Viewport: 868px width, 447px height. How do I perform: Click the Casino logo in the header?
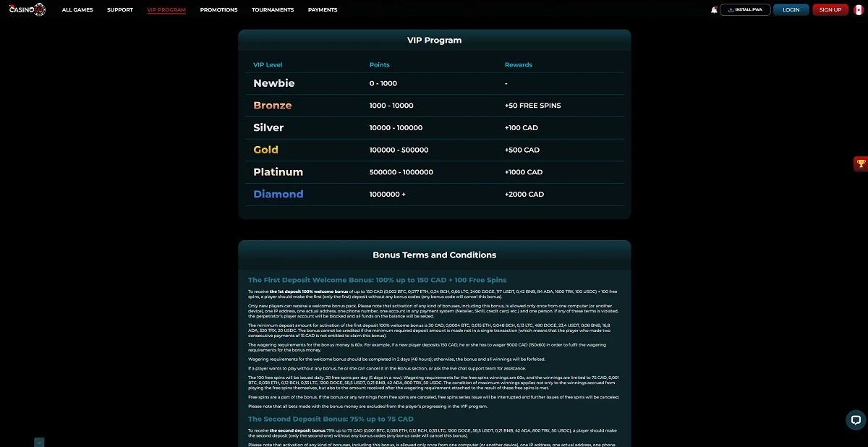pos(27,9)
